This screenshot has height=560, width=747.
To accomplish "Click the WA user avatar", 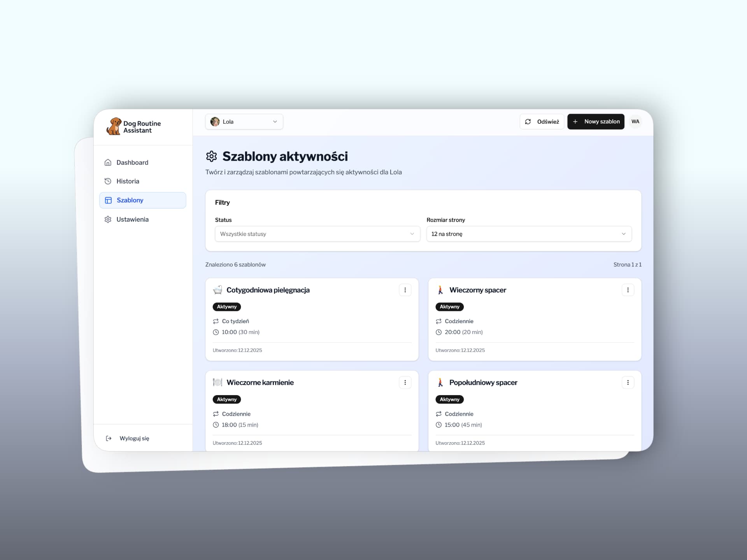I will pos(635,121).
